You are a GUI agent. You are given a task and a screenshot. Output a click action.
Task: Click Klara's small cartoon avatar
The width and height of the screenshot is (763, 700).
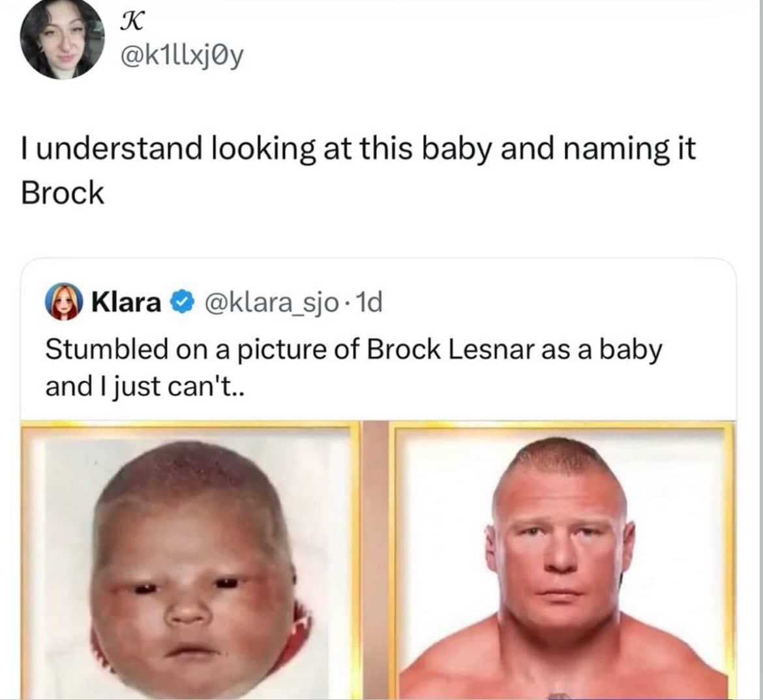click(63, 303)
